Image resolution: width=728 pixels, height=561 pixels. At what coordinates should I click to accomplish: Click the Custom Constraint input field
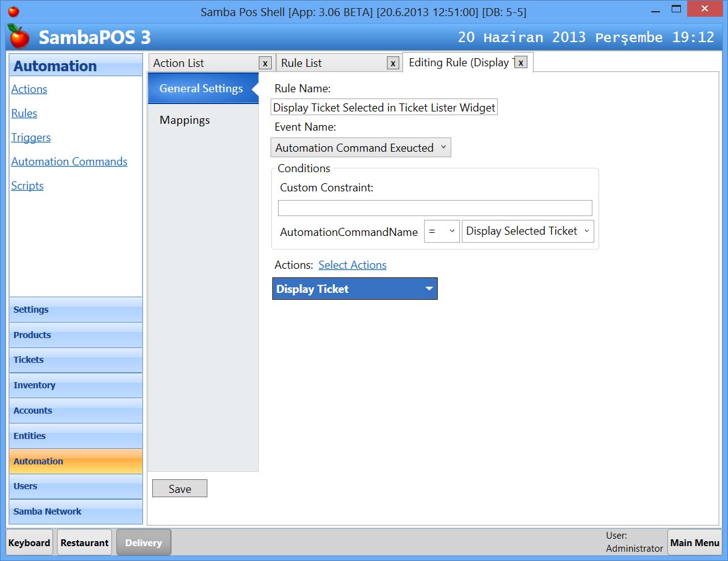click(434, 207)
